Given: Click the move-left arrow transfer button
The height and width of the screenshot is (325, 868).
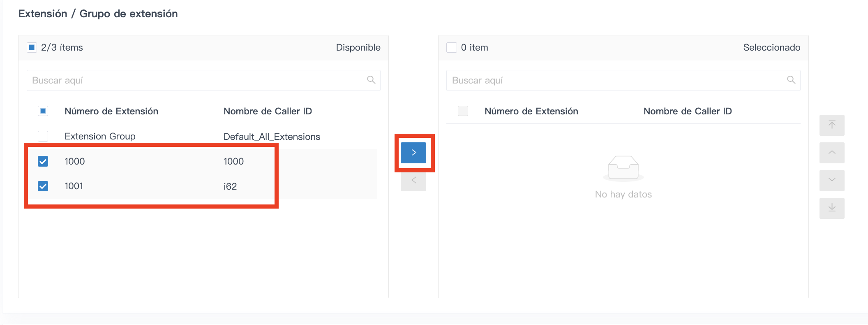Looking at the screenshot, I should [x=413, y=181].
